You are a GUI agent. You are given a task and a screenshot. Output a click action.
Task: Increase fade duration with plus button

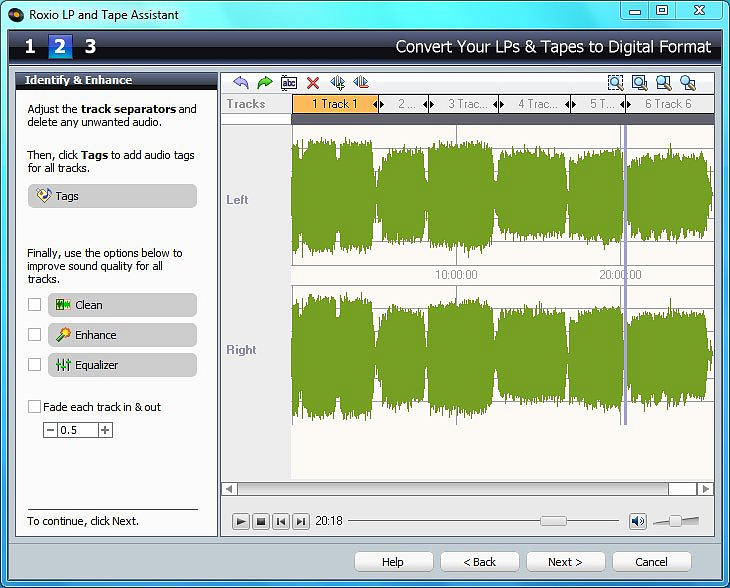coord(105,430)
